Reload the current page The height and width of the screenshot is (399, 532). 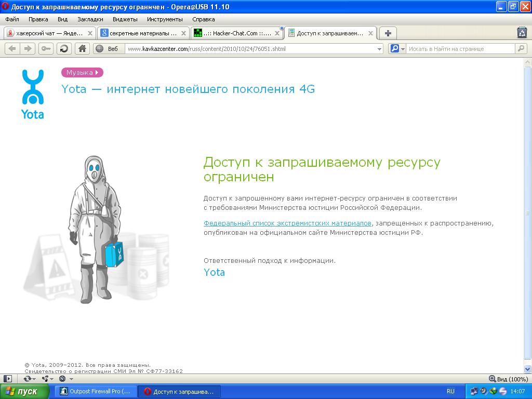(x=64, y=49)
